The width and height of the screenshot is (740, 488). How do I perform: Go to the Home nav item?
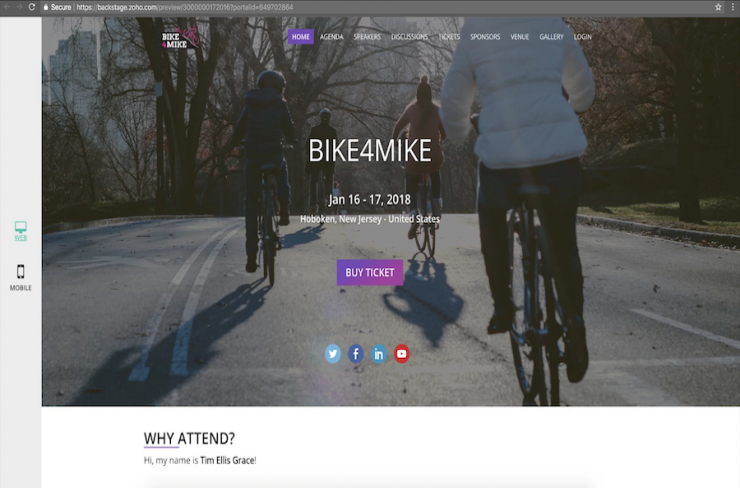(301, 37)
